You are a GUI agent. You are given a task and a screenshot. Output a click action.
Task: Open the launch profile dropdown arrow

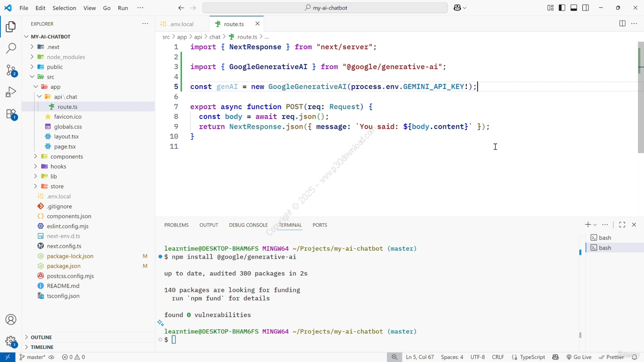595,225
